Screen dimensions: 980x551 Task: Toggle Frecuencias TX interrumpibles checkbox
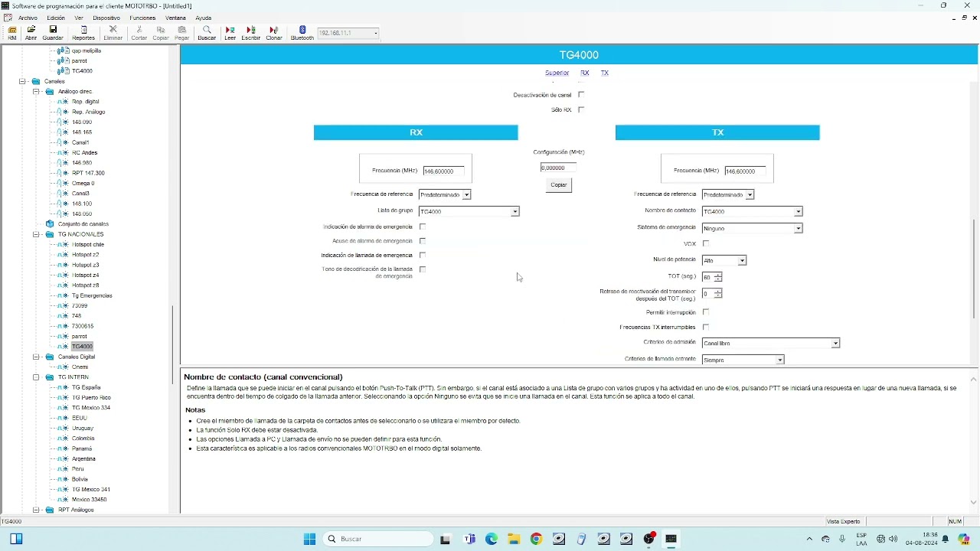pyautogui.click(x=706, y=327)
